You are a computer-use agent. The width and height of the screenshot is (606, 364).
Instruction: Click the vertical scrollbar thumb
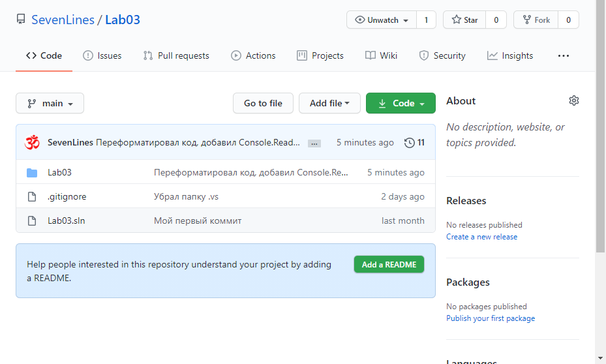click(600, 127)
